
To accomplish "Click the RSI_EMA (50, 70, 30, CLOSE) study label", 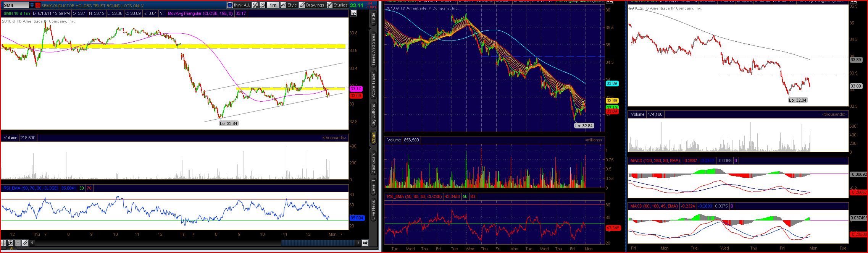I will (x=31, y=188).
